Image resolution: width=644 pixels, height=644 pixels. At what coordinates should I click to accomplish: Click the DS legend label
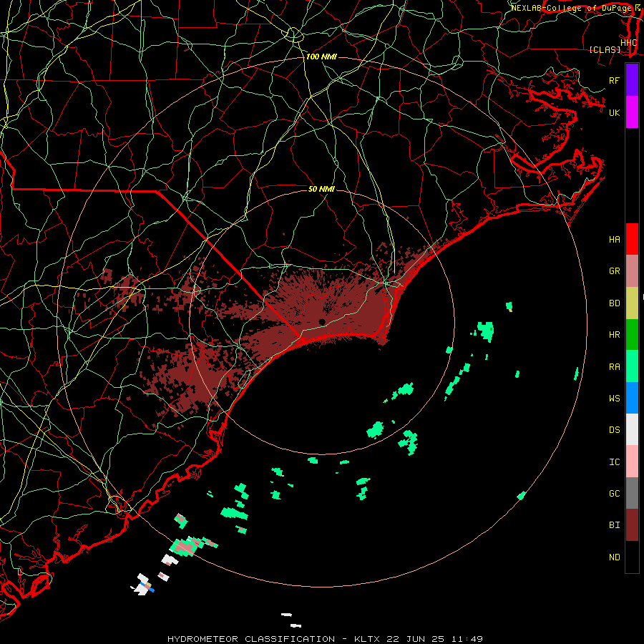614,430
